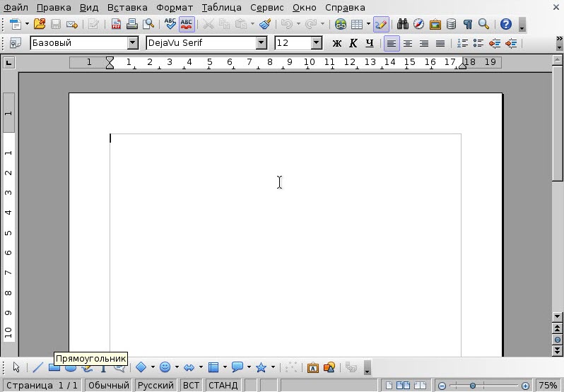
Task: Pick the Stars shape tool
Action: (261, 367)
